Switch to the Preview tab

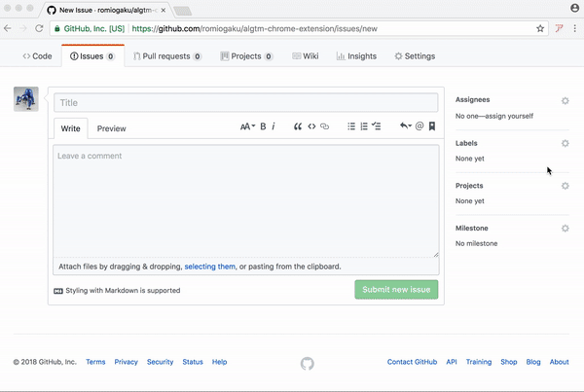click(111, 128)
